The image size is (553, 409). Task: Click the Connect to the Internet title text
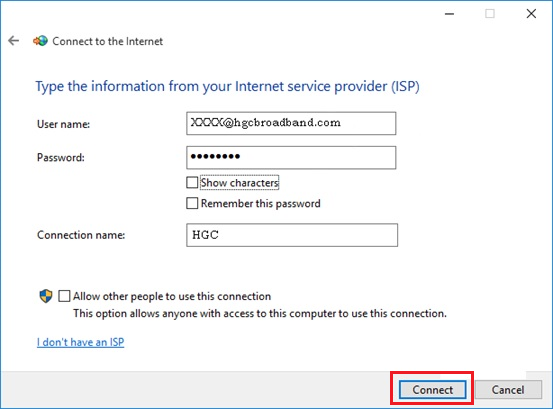coord(108,41)
